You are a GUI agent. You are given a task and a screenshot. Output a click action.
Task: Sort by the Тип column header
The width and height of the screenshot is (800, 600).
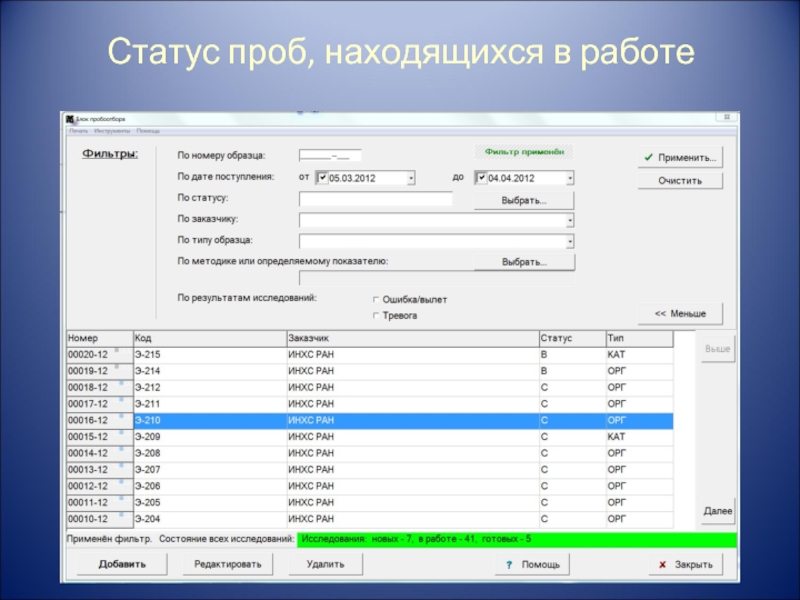[639, 338]
